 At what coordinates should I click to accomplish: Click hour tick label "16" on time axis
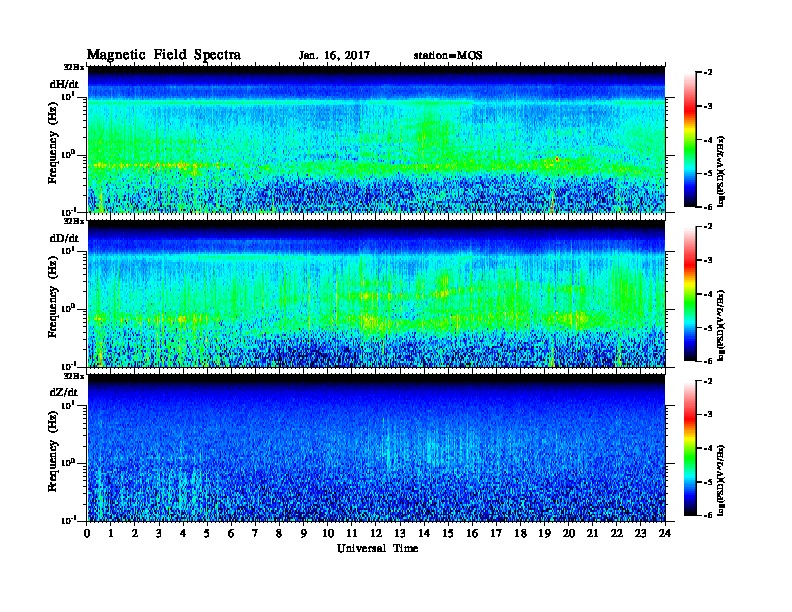pyautogui.click(x=473, y=534)
